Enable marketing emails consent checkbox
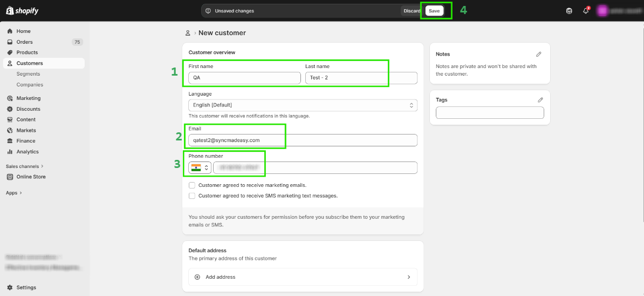This screenshot has height=296, width=644. (x=192, y=185)
